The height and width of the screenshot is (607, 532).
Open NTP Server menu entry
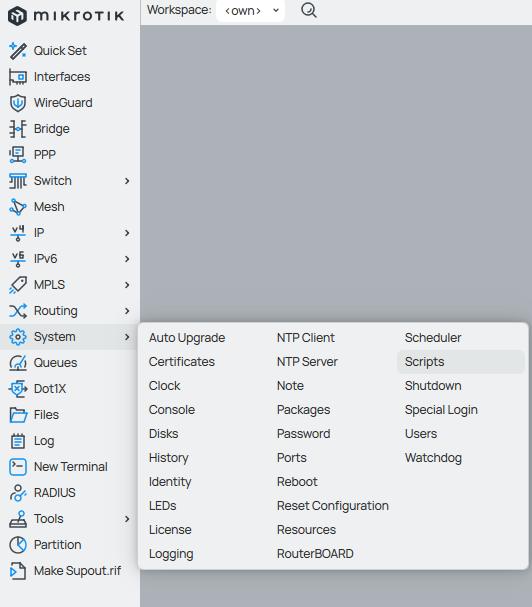coord(307,362)
